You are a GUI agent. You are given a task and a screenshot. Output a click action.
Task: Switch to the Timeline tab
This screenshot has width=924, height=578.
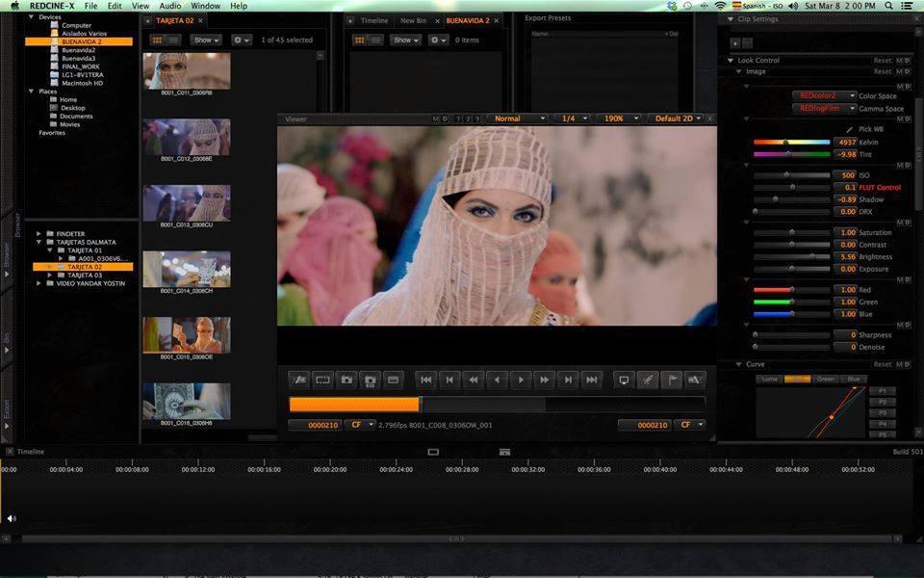(x=374, y=20)
